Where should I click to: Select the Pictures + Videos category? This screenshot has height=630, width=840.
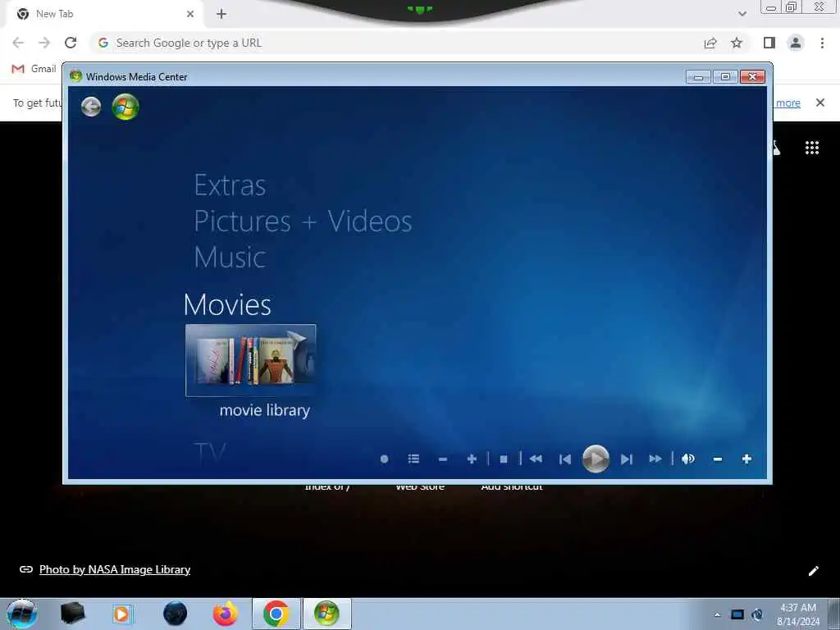point(303,221)
